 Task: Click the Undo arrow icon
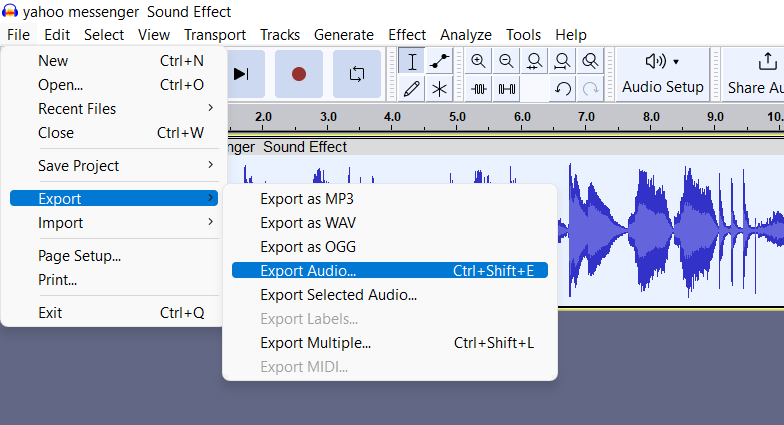[x=563, y=88]
